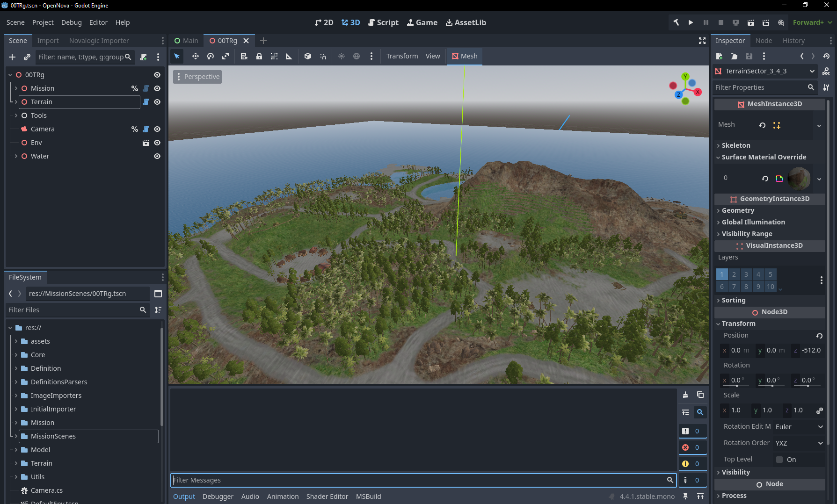Add a new child node

pos(12,57)
